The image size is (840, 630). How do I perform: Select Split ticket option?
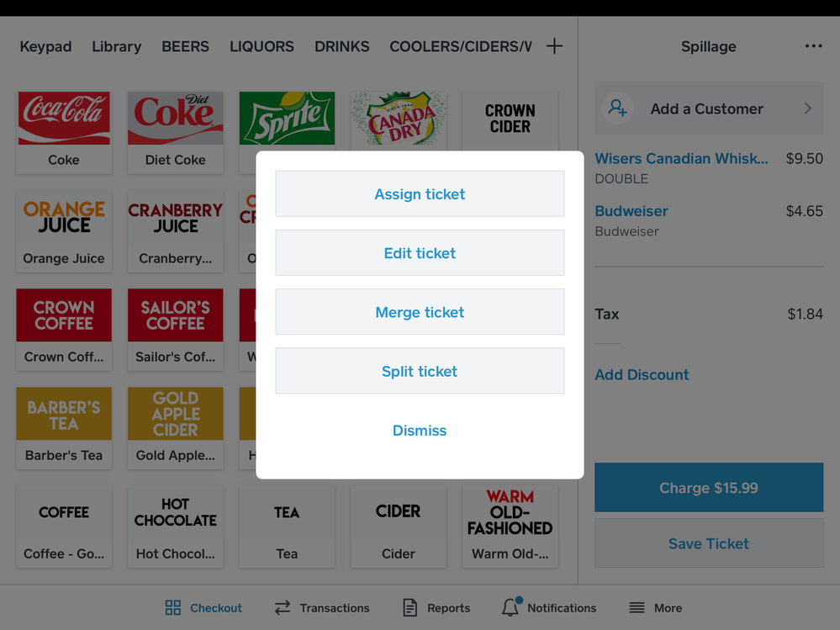click(x=420, y=370)
